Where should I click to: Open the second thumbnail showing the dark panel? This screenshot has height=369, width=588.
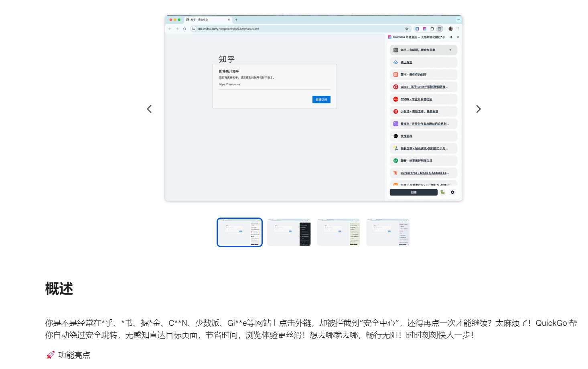tap(289, 232)
